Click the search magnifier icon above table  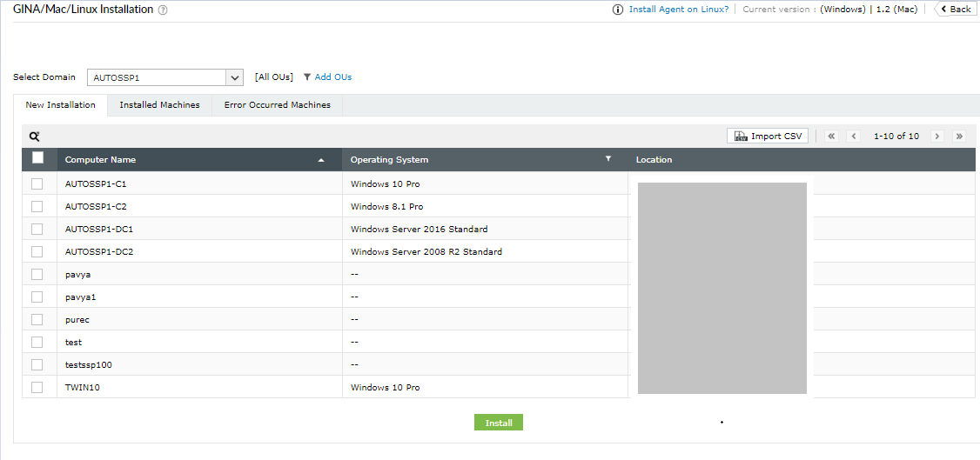click(34, 136)
